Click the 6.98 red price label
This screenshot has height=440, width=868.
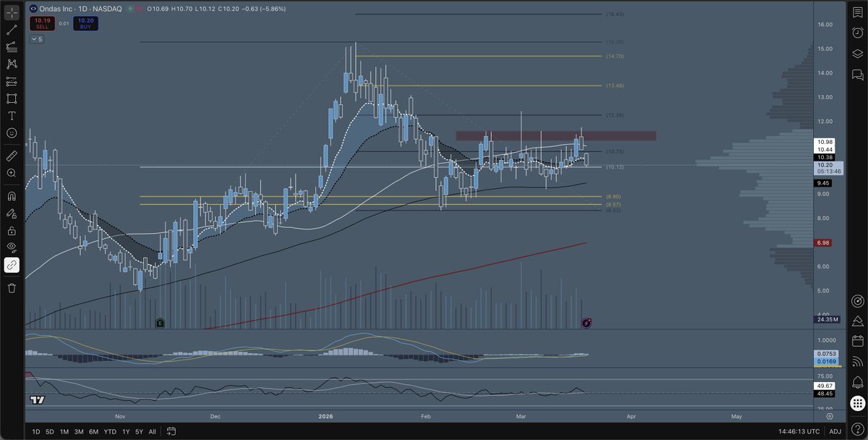[x=825, y=242]
